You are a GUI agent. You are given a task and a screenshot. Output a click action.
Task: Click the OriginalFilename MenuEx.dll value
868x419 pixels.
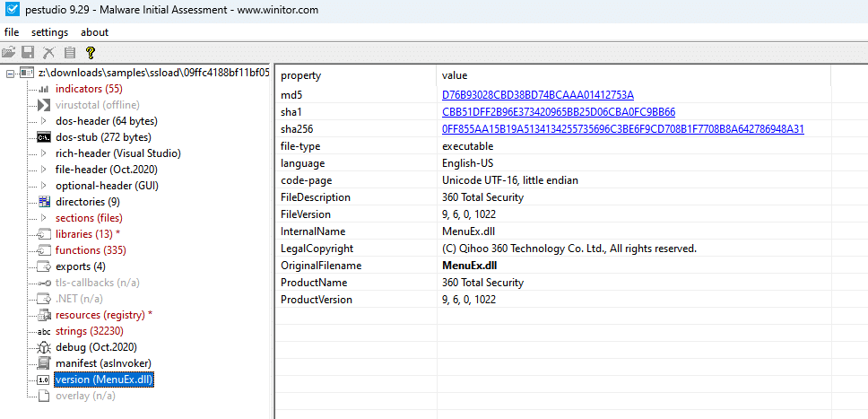pos(470,266)
